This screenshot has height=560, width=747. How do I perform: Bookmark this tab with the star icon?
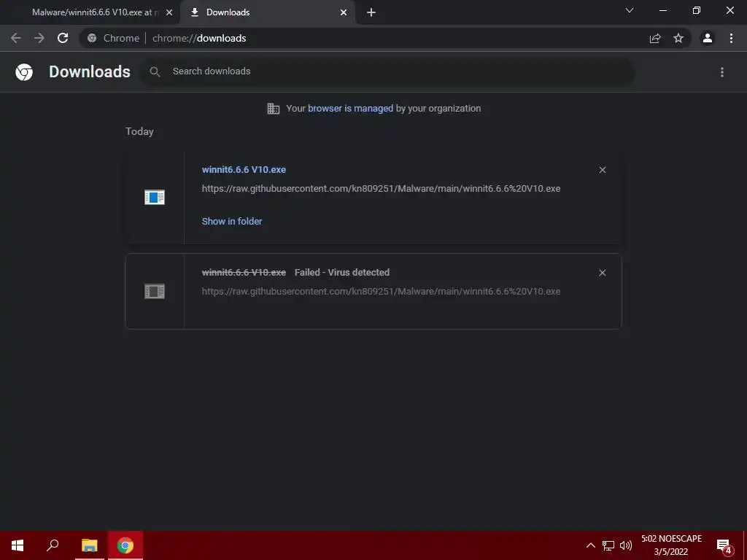[678, 38]
